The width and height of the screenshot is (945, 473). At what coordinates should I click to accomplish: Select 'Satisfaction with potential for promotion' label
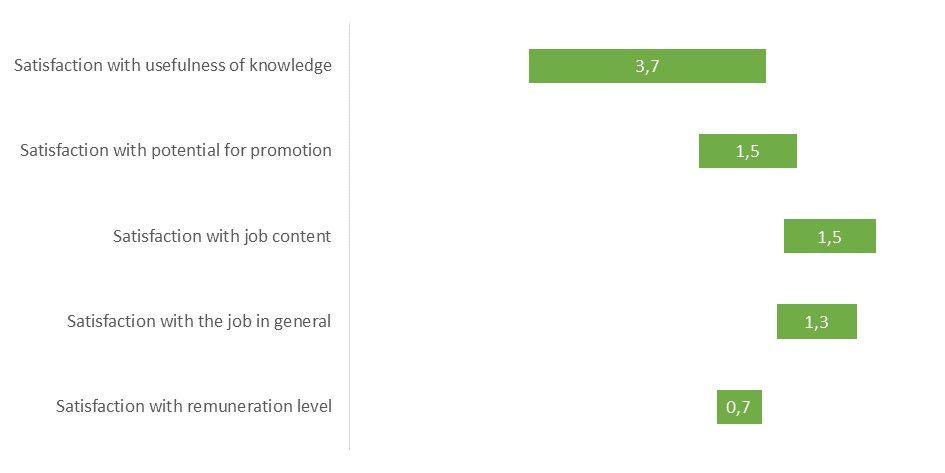pyautogui.click(x=176, y=150)
